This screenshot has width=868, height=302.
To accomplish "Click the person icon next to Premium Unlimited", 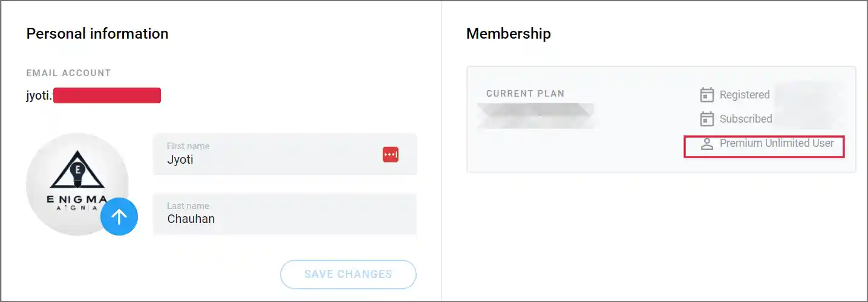I will [706, 144].
